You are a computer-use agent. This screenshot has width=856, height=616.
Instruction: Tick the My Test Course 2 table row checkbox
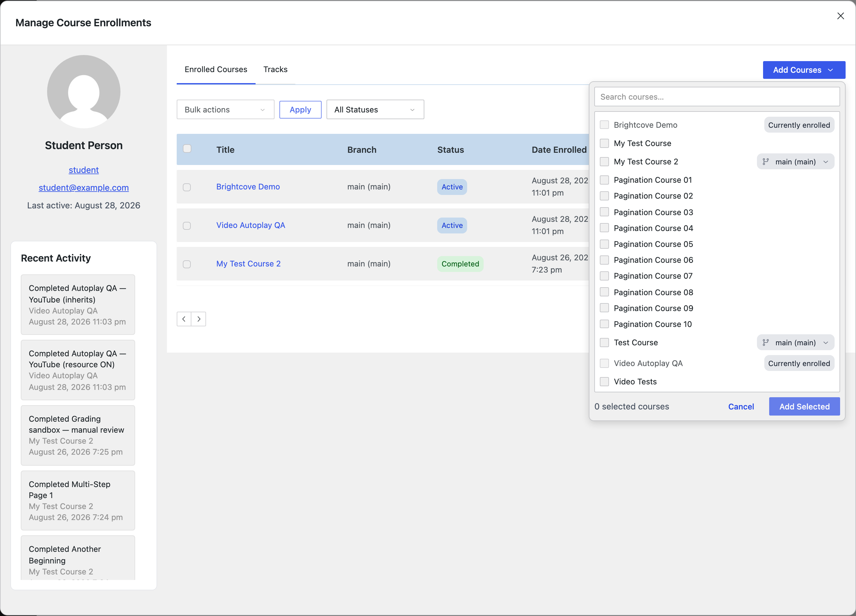coord(187,264)
